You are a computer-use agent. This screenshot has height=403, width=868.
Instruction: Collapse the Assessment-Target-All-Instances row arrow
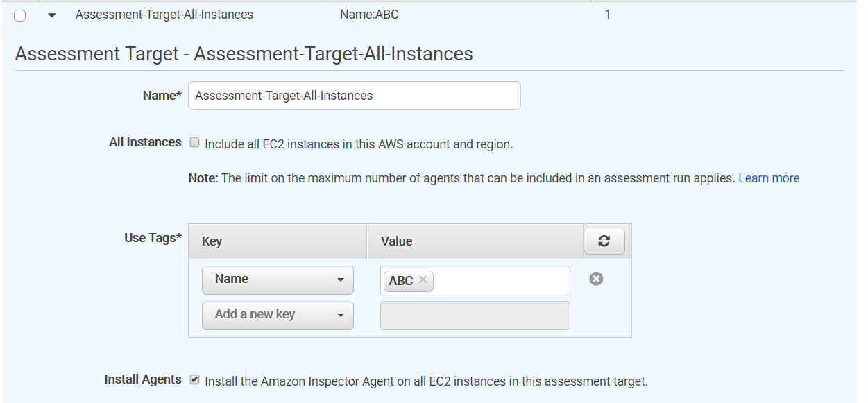pos(52,15)
